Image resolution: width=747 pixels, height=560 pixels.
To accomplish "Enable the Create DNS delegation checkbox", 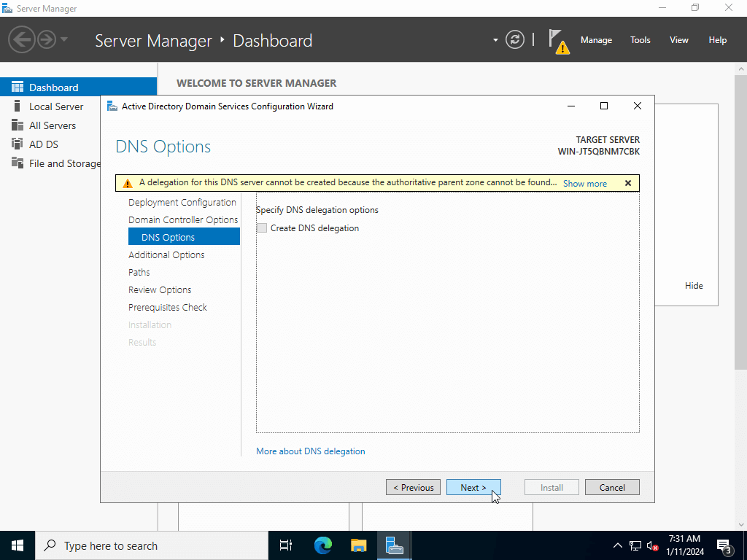I will click(x=262, y=228).
